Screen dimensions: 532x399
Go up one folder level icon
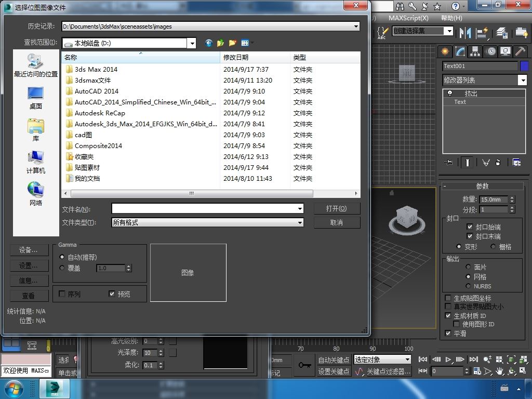tap(220, 43)
